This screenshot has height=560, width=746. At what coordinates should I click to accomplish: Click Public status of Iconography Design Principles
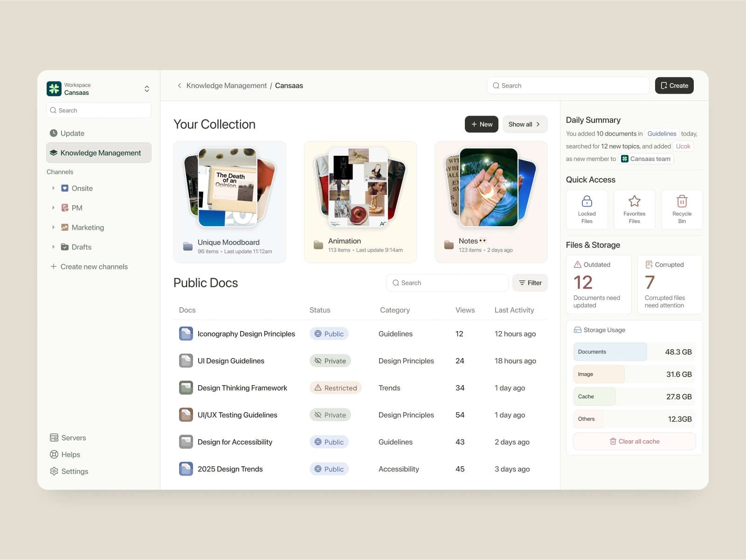pyautogui.click(x=329, y=334)
